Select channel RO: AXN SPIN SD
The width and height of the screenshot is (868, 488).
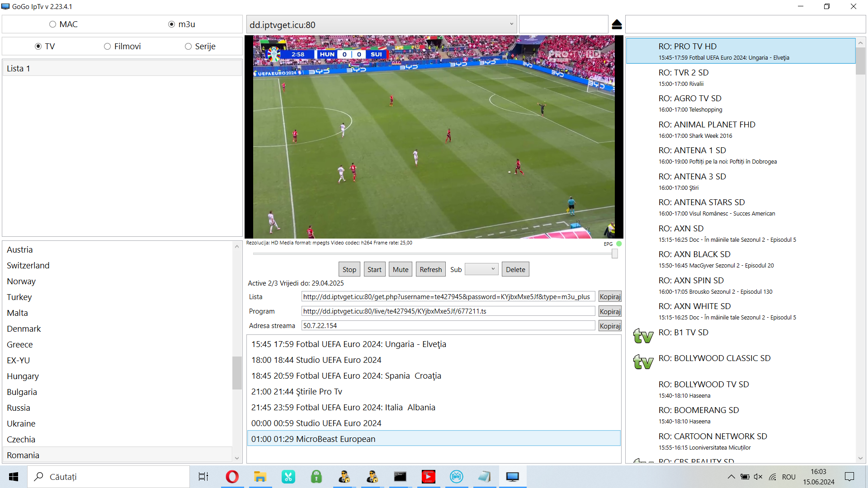pos(741,285)
